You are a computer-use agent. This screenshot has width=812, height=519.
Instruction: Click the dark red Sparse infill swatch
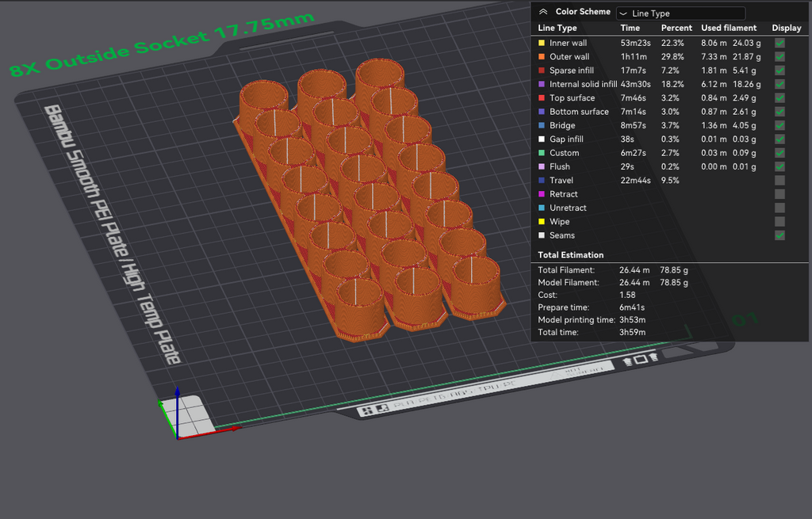click(x=542, y=71)
